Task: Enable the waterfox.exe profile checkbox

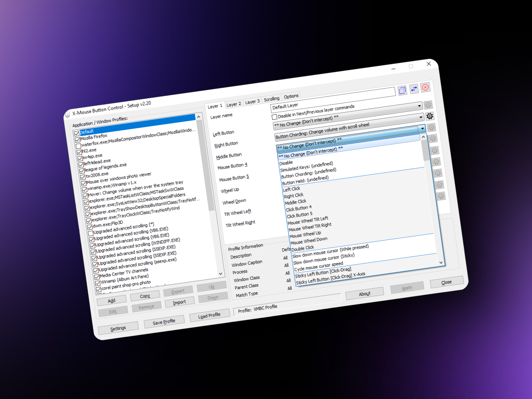Action: [x=78, y=145]
